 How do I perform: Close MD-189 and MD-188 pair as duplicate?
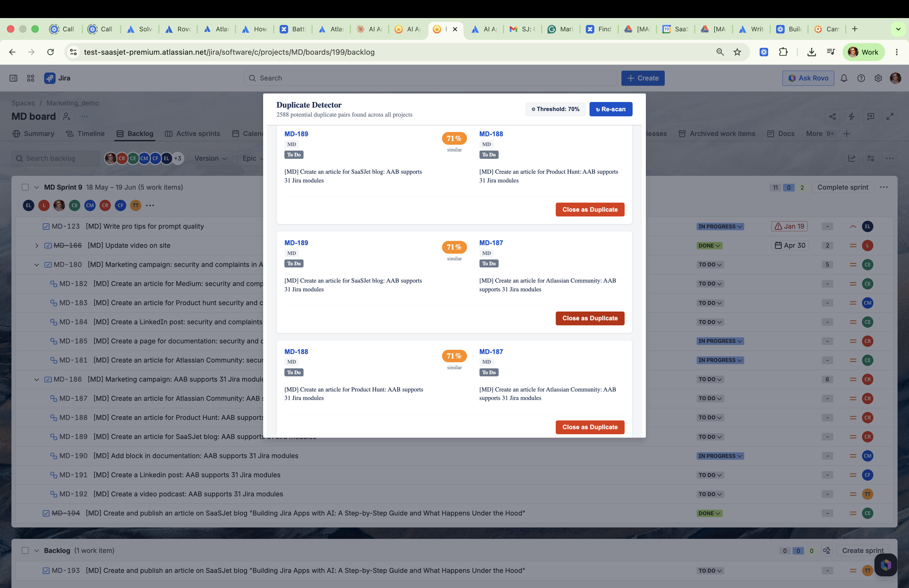590,210
